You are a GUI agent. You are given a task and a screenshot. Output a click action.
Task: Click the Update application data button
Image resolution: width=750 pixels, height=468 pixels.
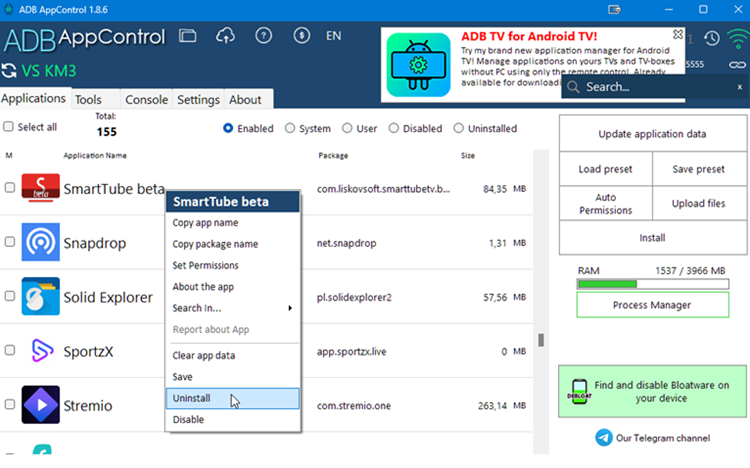click(x=652, y=133)
